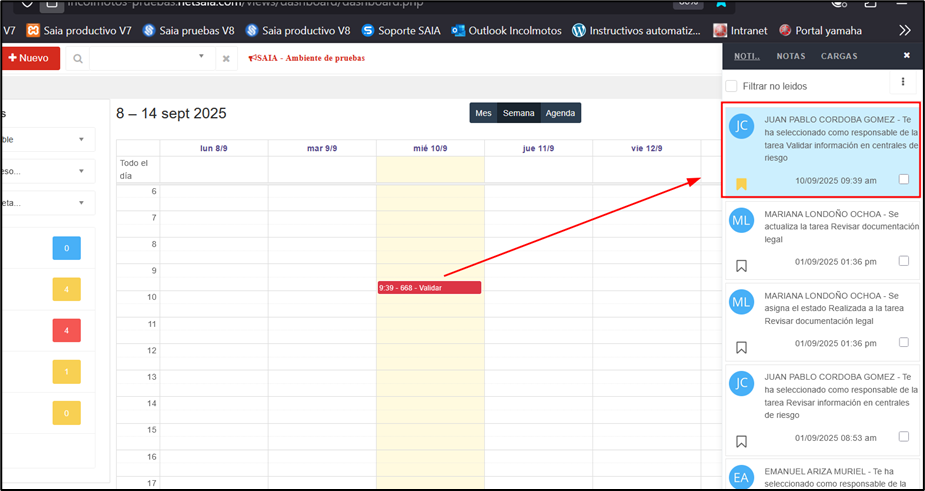
Task: Open the red '9:39 - 668 - Validar' event
Action: (x=429, y=288)
